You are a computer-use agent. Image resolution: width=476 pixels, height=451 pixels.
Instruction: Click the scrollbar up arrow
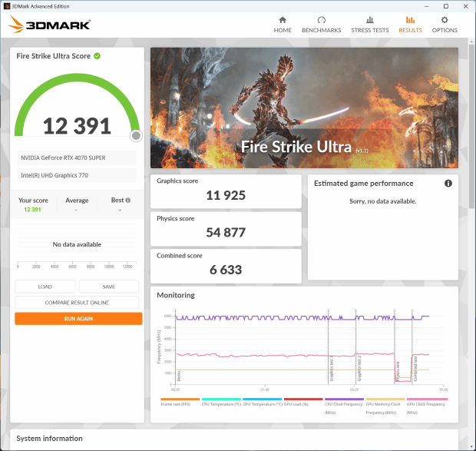(471, 41)
